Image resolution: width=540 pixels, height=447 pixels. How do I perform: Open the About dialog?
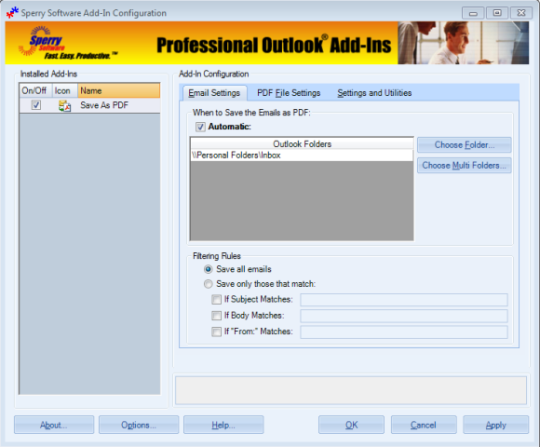54,425
